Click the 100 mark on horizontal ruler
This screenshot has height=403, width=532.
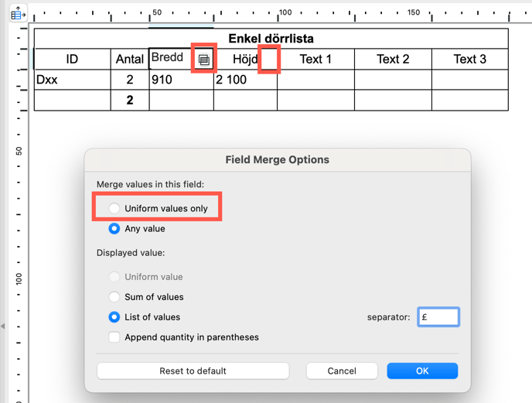[285, 12]
